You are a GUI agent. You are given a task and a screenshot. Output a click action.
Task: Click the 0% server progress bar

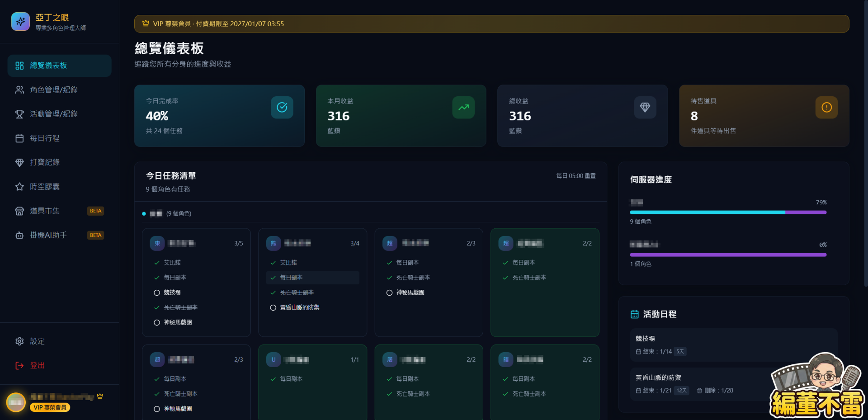click(x=728, y=255)
